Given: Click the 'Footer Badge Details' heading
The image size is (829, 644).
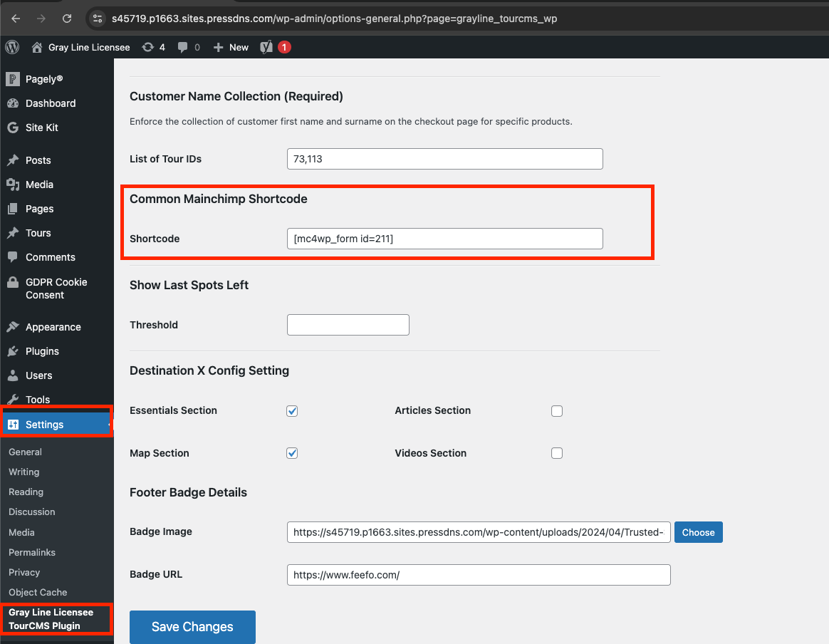Looking at the screenshot, I should pos(188,492).
